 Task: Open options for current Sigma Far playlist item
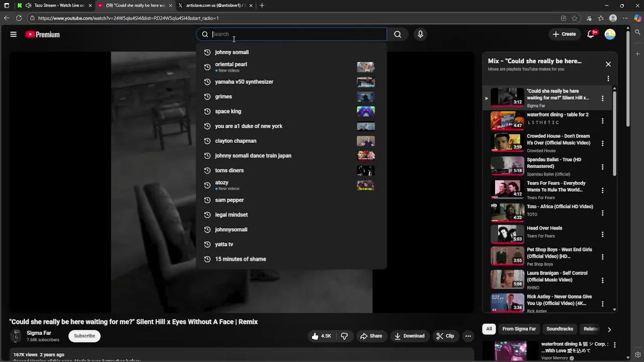[602, 99]
